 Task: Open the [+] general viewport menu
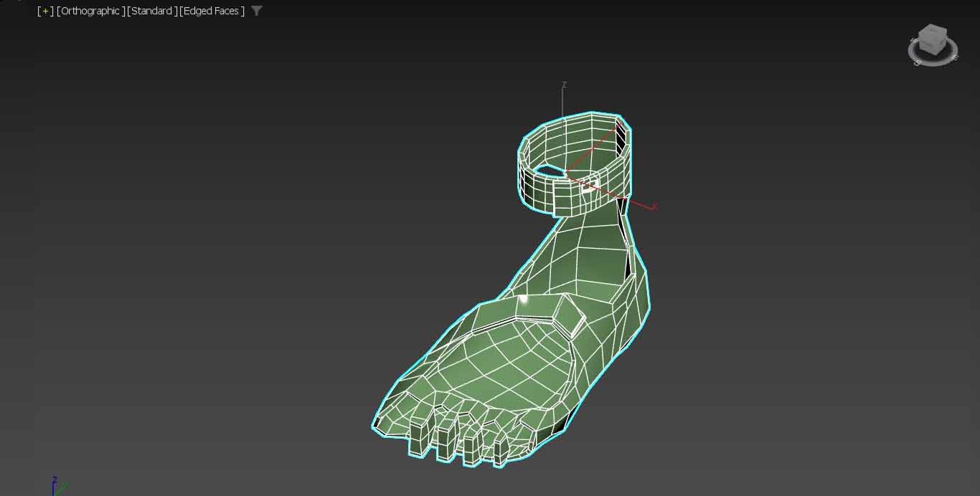tap(45, 11)
